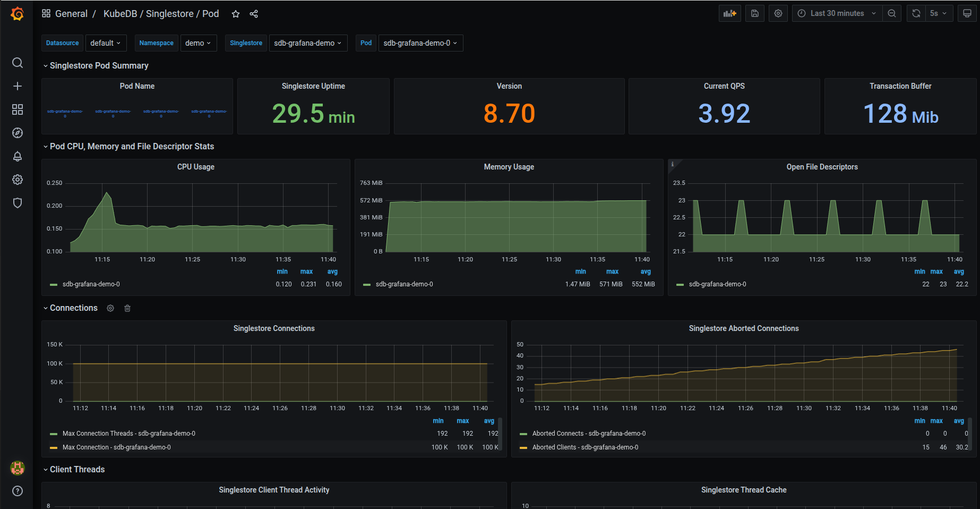Image resolution: width=980 pixels, height=509 pixels.
Task: Open the Connections row settings gear
Action: point(110,308)
